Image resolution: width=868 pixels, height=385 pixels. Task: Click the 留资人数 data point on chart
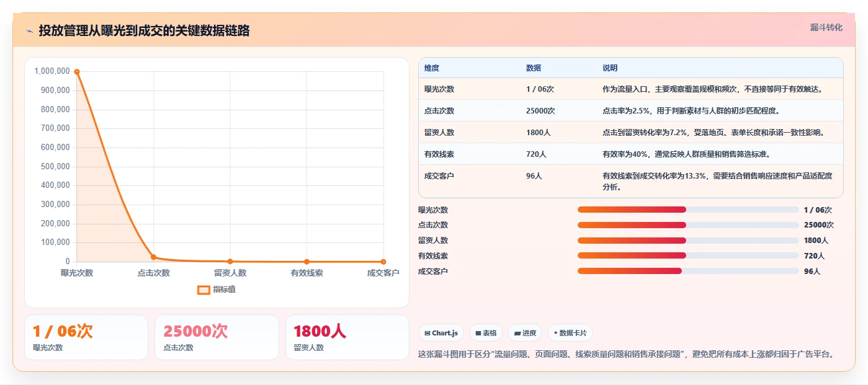pyautogui.click(x=230, y=261)
